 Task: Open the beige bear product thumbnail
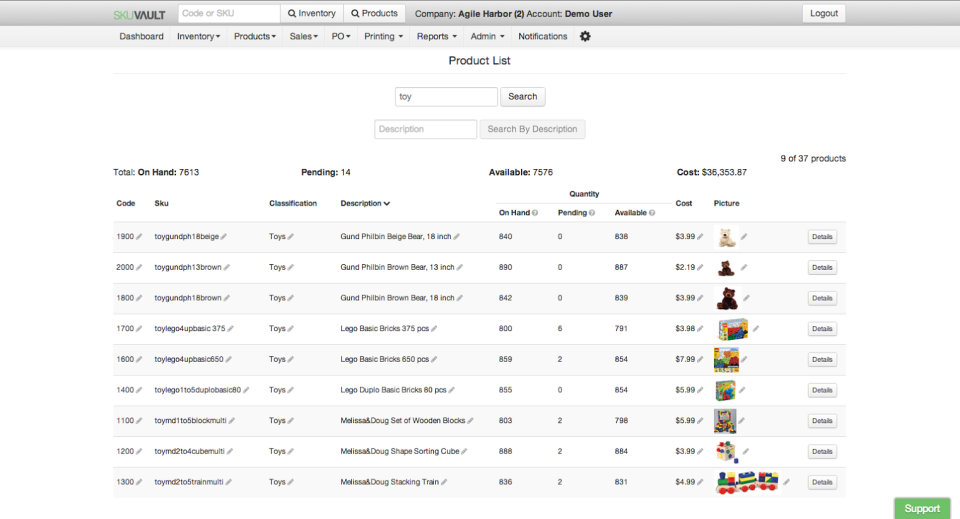tap(727, 237)
